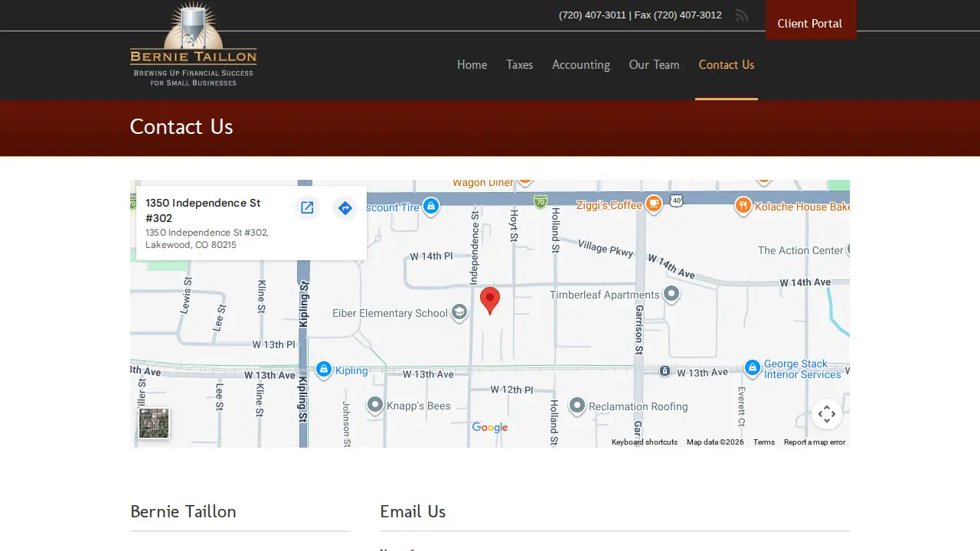Click Reclamation Roofing map marker
This screenshot has width=980, height=551.
577,406
